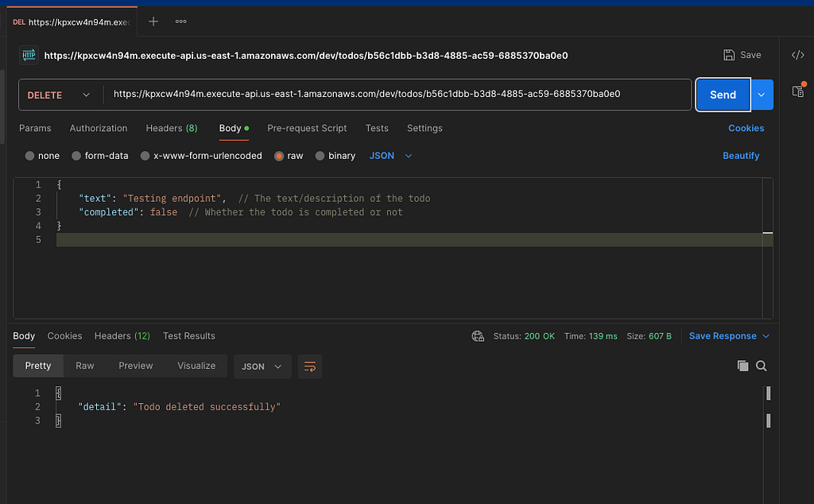Open the request Headers (8) tab
The width and height of the screenshot is (814, 504).
coord(172,128)
